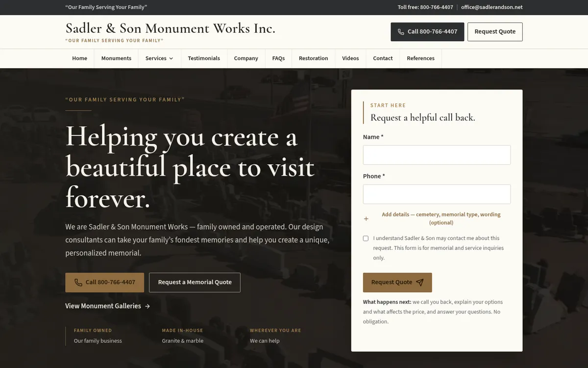The height and width of the screenshot is (368, 588).
Task: Click the header Request Quote button
Action: point(495,32)
